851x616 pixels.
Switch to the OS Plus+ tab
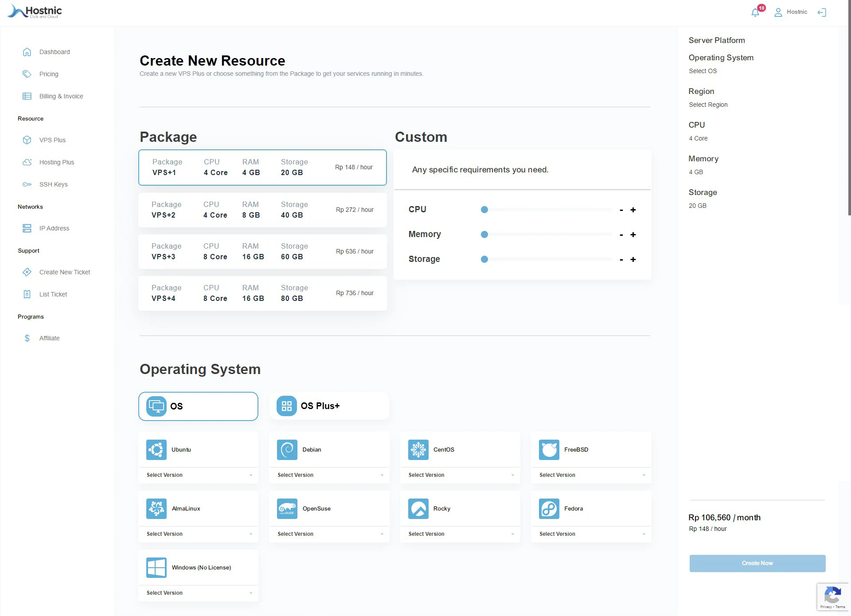click(x=329, y=406)
